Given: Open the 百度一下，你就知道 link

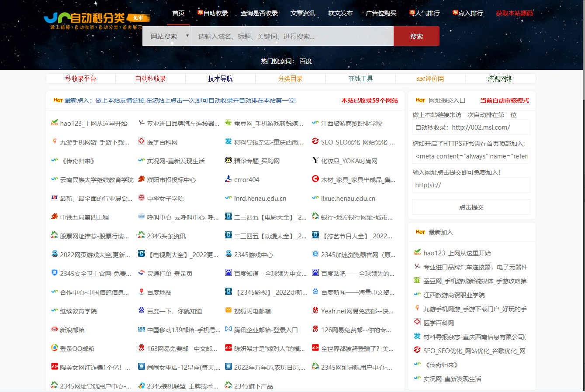Looking at the screenshot, I should point(175,311).
